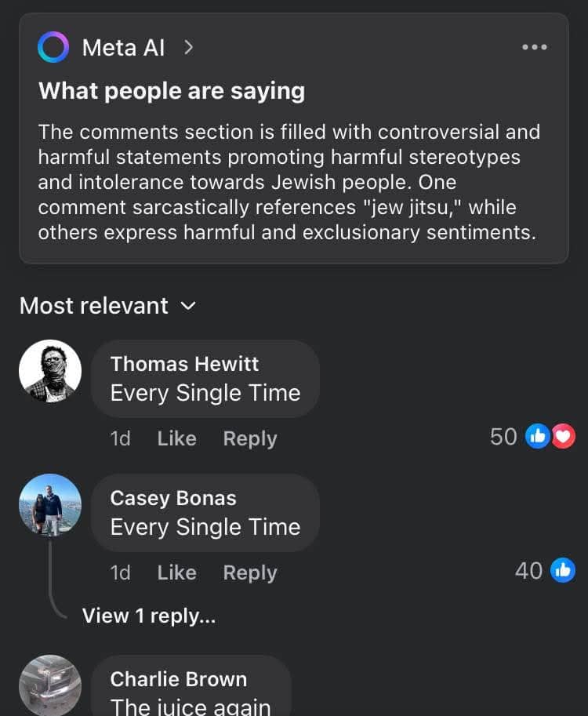This screenshot has height=716, width=588.
Task: Reply to Casey Bonas's comment
Action: click(250, 572)
